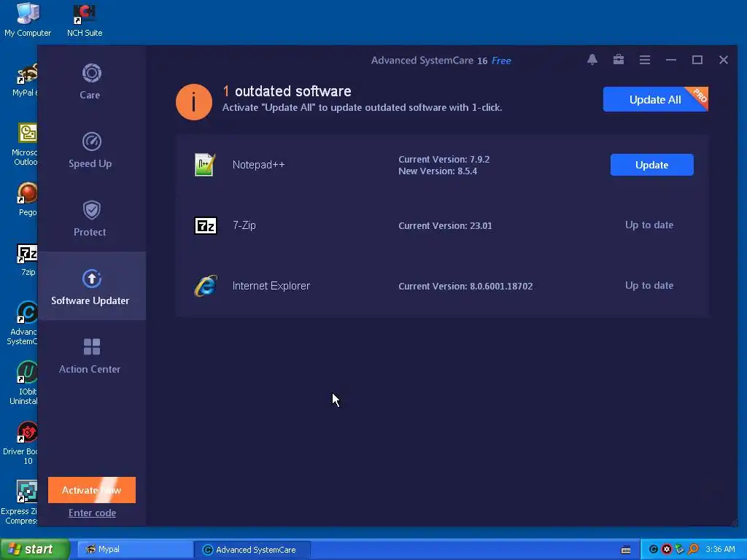Click 'New Version: 8.5.4' text
The width and height of the screenshot is (747, 560).
click(x=438, y=171)
